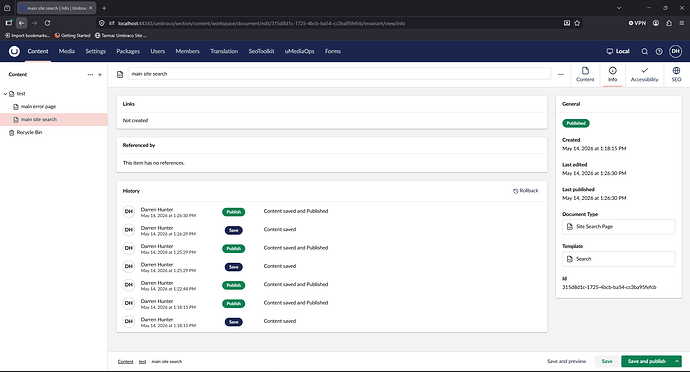Click the VPN indicator in browser toolbar

click(x=637, y=23)
